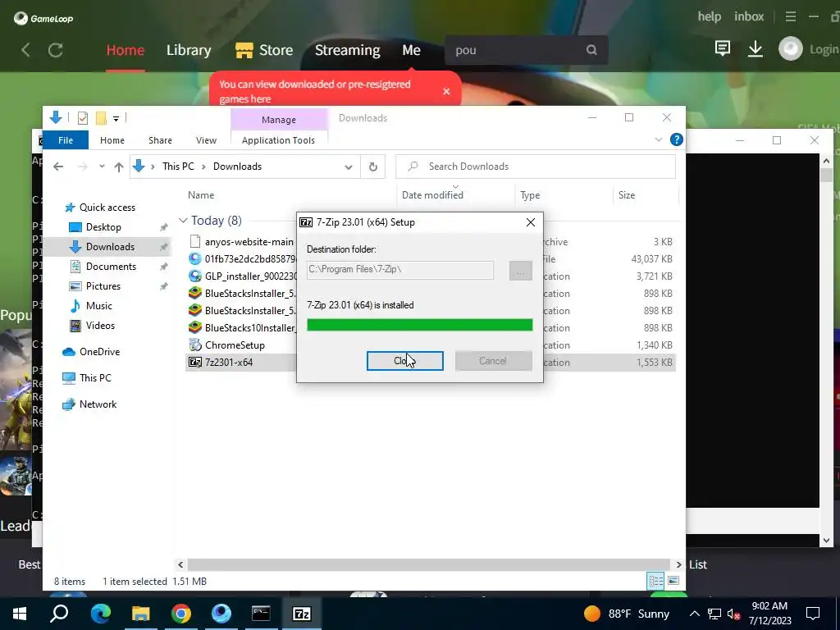The image size is (840, 630).
Task: Click the GameLoop search magnifier icon
Action: click(591, 50)
